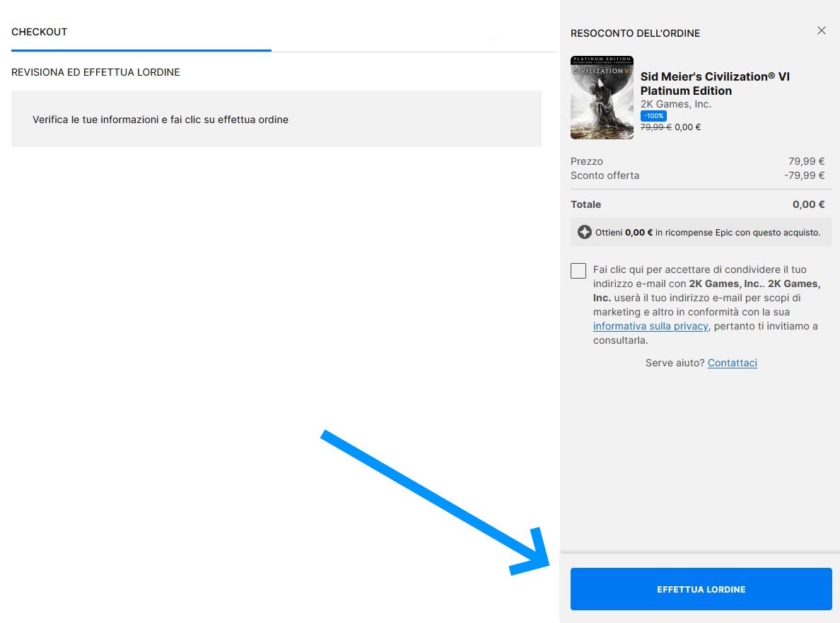Open the Contattaci help link

pos(733,363)
